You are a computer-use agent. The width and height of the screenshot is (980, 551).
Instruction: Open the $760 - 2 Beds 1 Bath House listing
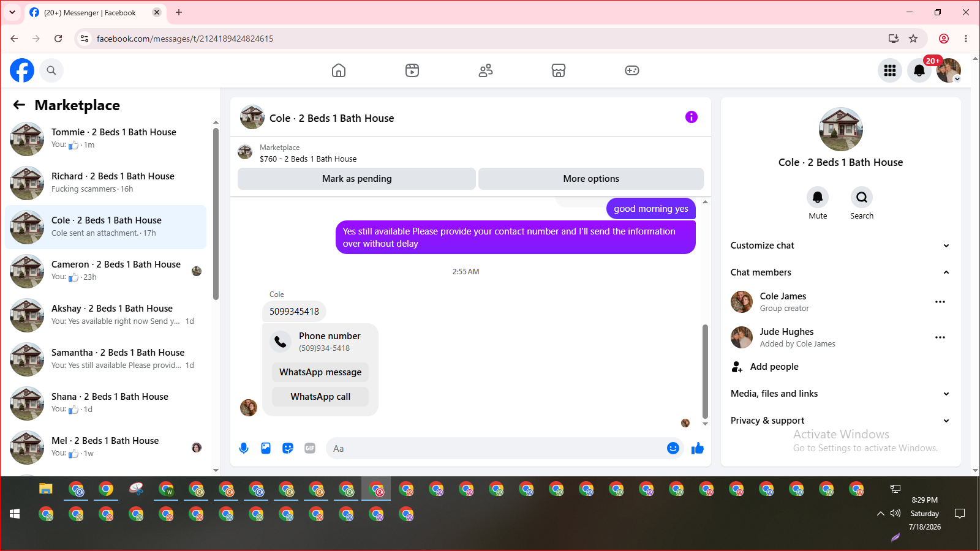308,159
